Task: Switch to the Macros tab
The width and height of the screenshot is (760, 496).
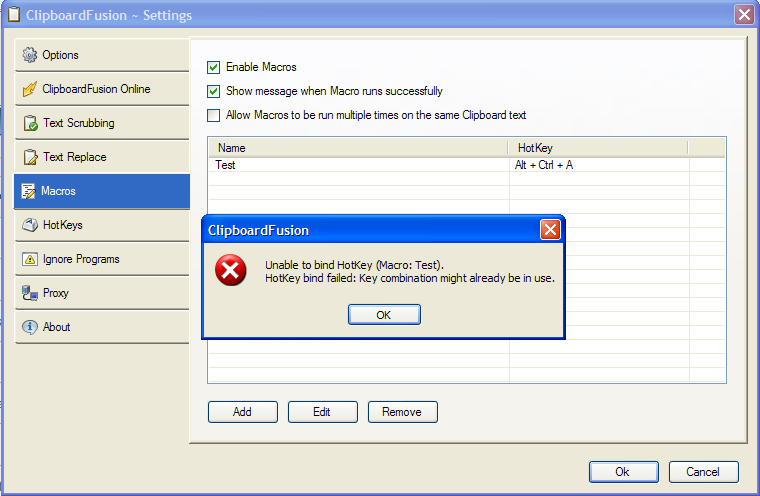Action: 102,191
